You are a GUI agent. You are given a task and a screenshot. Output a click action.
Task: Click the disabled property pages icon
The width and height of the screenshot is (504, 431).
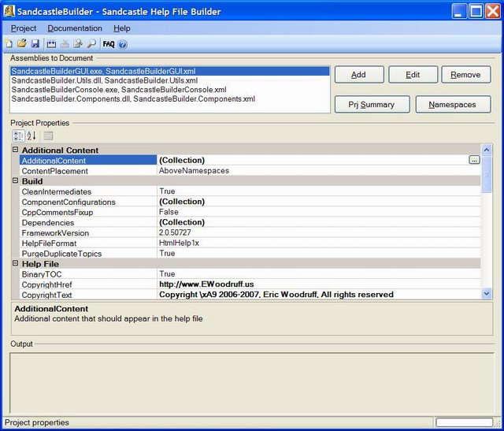pyautogui.click(x=48, y=136)
